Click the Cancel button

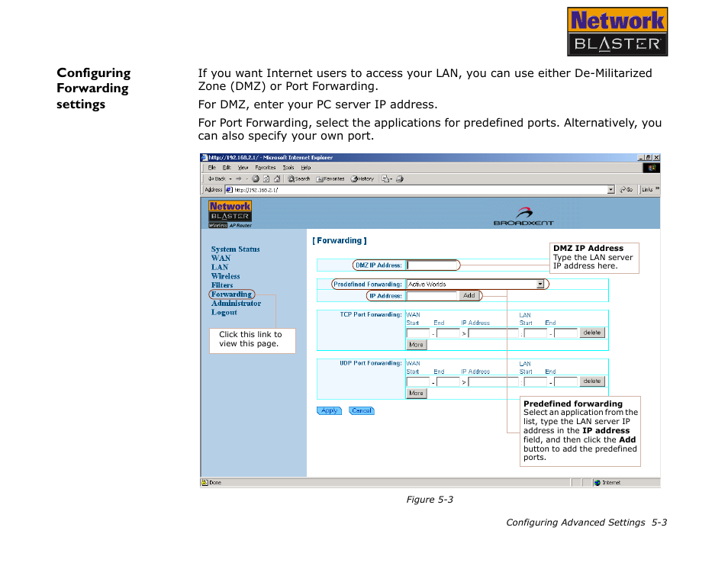tap(361, 410)
